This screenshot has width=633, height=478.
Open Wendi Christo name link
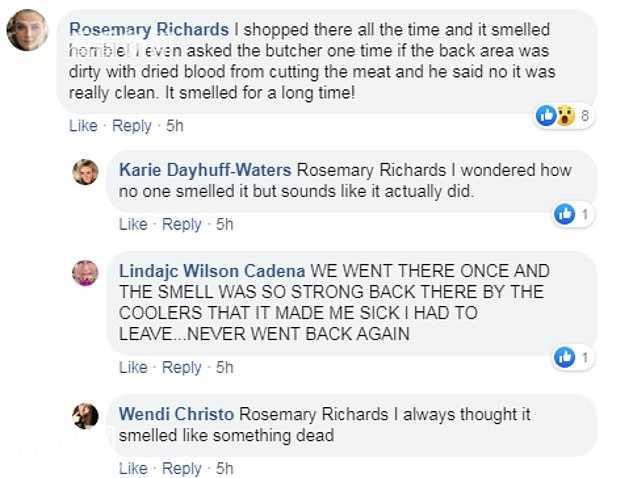click(x=176, y=414)
